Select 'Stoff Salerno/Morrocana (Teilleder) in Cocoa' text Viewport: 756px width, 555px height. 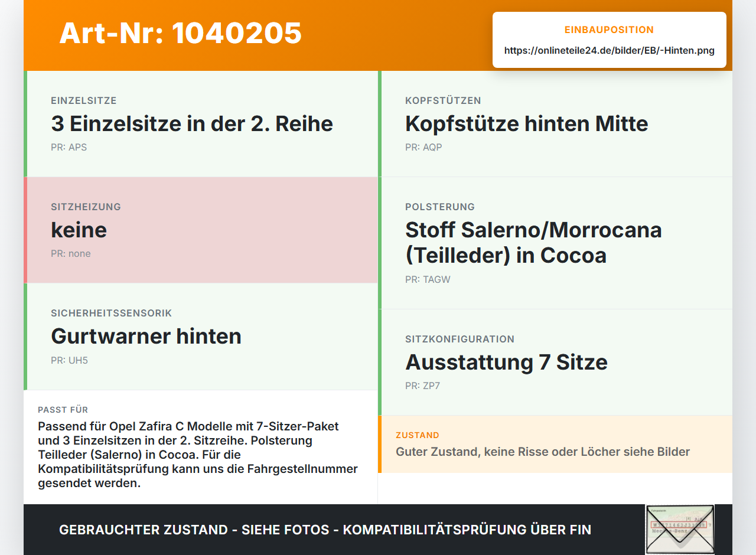[533, 242]
